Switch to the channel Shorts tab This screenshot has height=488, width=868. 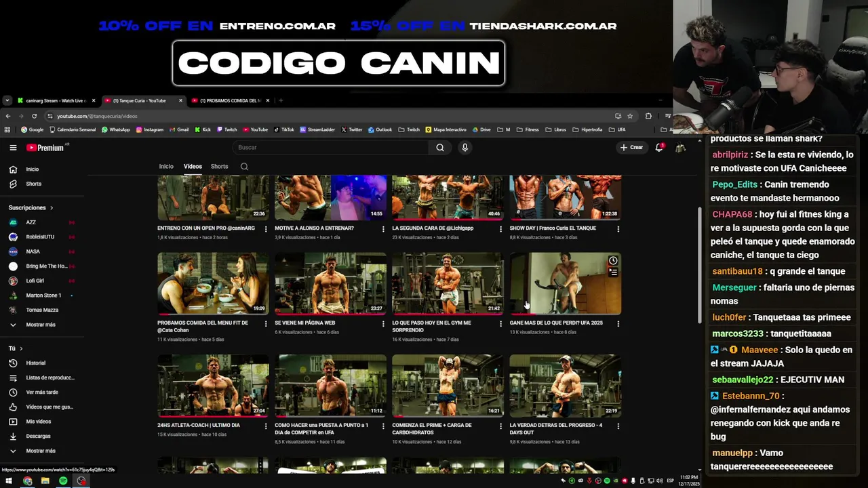(219, 166)
